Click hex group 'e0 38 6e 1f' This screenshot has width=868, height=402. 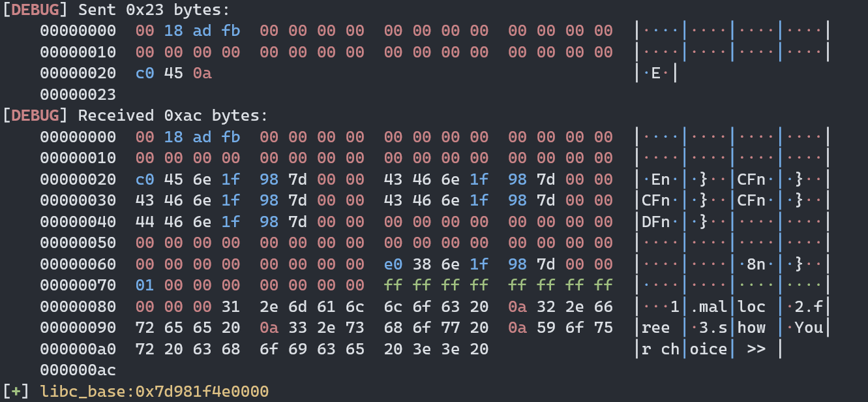tap(436, 264)
